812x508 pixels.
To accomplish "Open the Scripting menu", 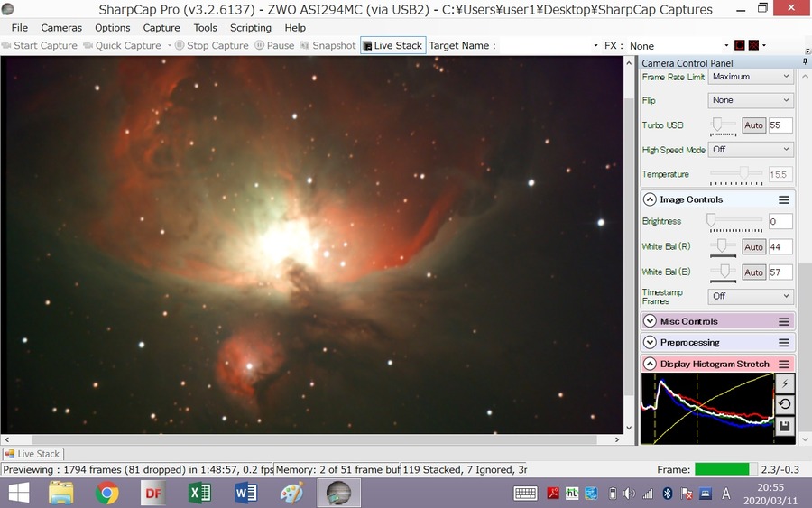I will coord(251,28).
